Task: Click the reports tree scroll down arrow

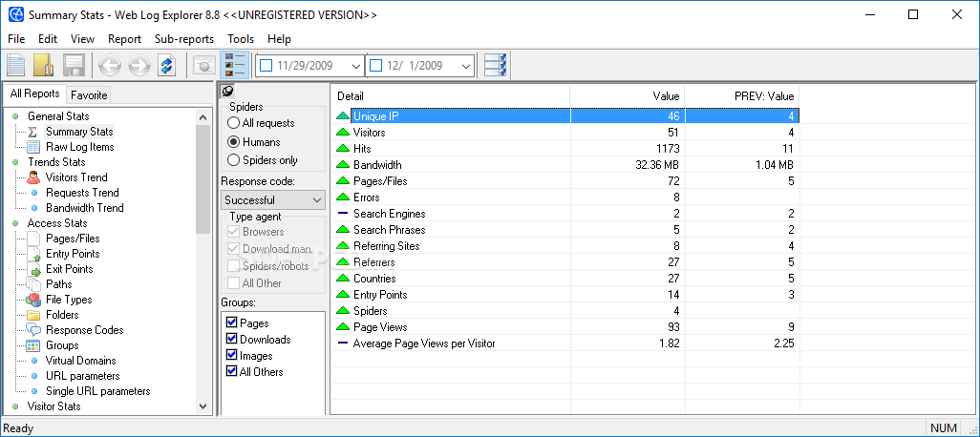Action: coord(203,406)
